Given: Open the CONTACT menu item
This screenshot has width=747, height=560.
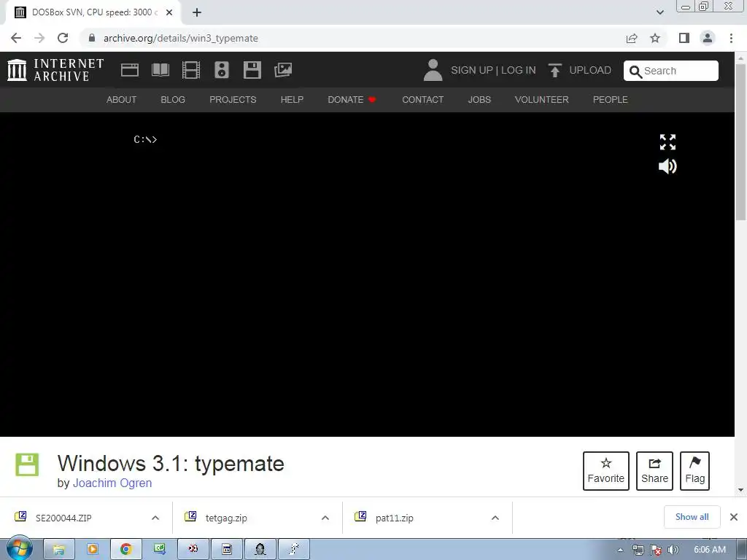Looking at the screenshot, I should (423, 99).
